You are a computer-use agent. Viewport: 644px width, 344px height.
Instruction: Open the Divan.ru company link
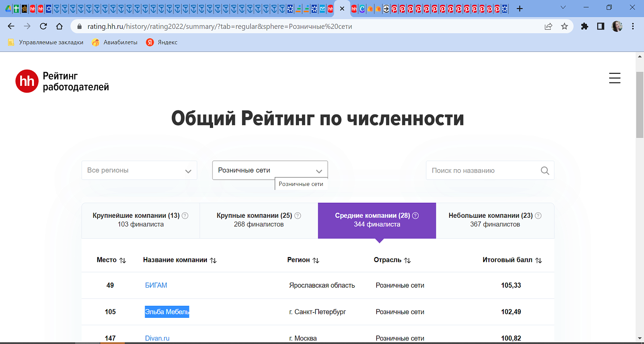coord(157,338)
